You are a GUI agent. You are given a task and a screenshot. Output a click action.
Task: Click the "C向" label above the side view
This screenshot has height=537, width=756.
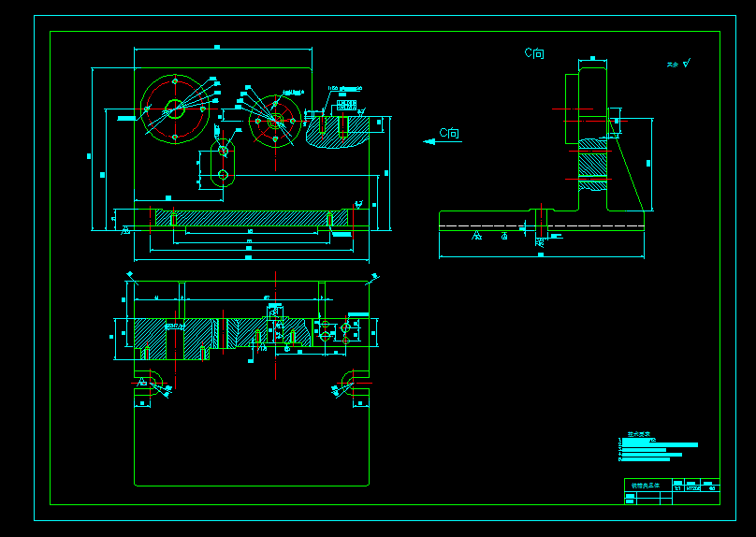(534, 53)
